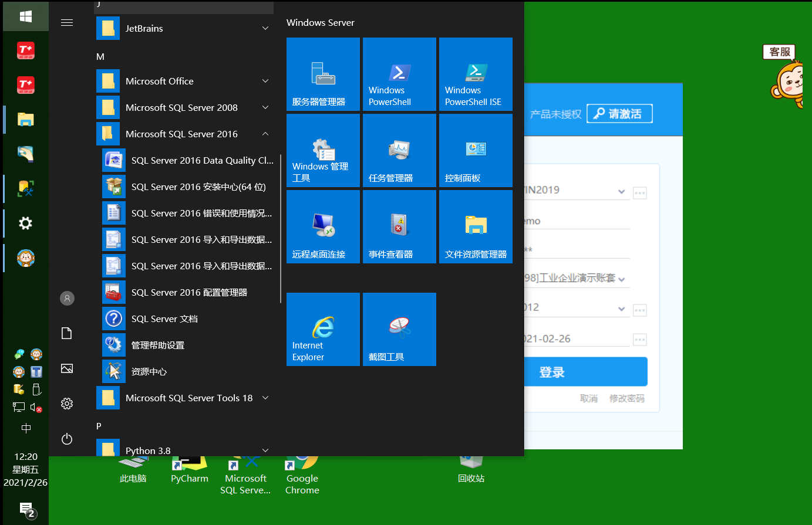The image size is (812, 525).
Task: Open the Event Viewer tile (事件查看器)
Action: click(x=399, y=226)
